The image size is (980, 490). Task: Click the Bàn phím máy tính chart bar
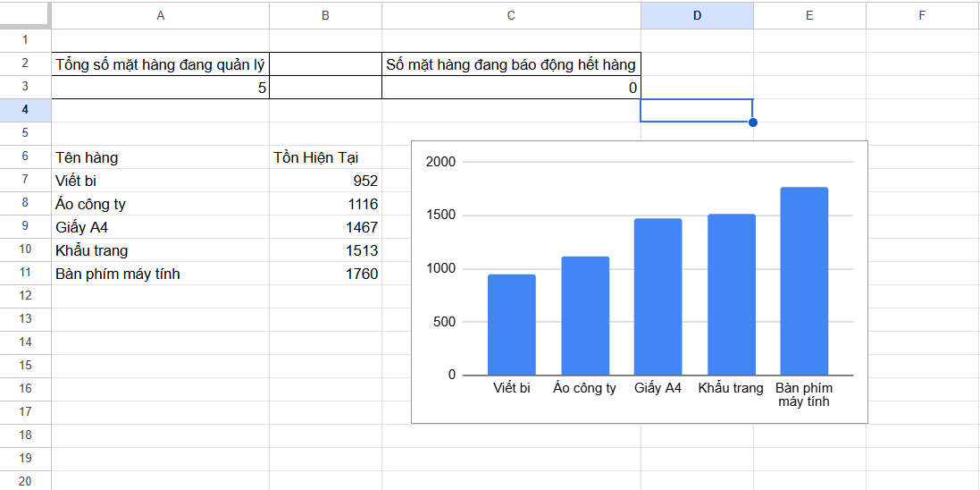[804, 281]
